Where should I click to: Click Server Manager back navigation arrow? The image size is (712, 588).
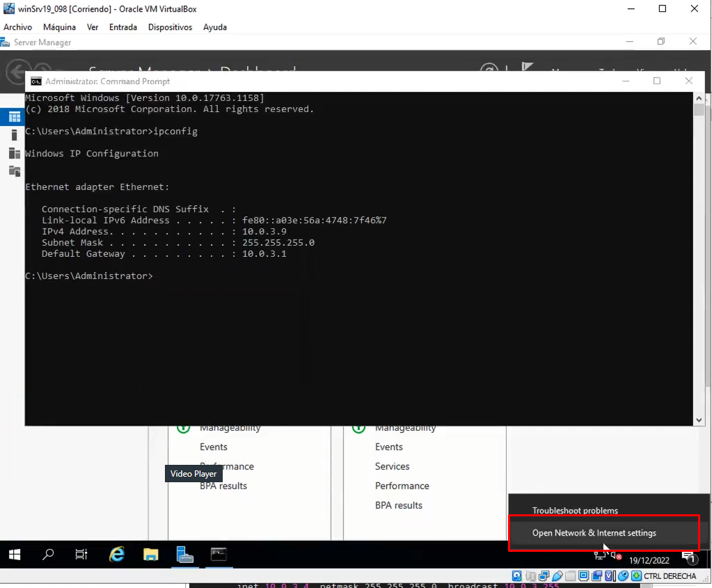point(17,72)
